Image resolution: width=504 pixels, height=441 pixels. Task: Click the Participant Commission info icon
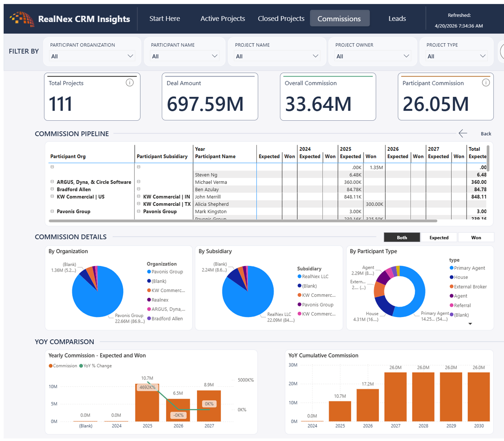tap(486, 83)
